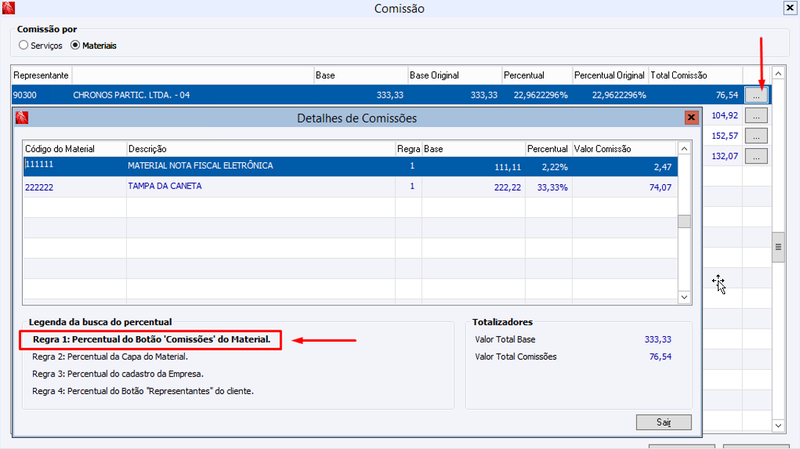Click the details grid scrollbar thumb
The image size is (800, 449).
[684, 221]
